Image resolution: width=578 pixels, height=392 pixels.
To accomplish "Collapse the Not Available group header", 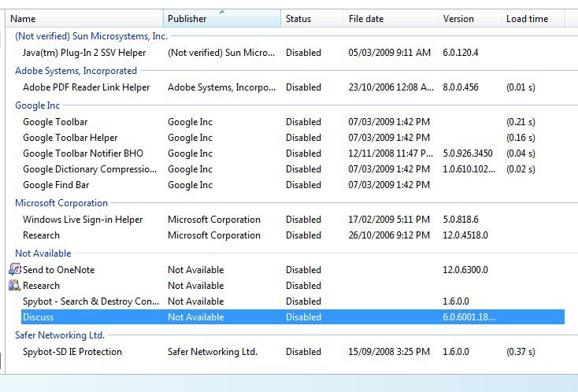I will (43, 253).
